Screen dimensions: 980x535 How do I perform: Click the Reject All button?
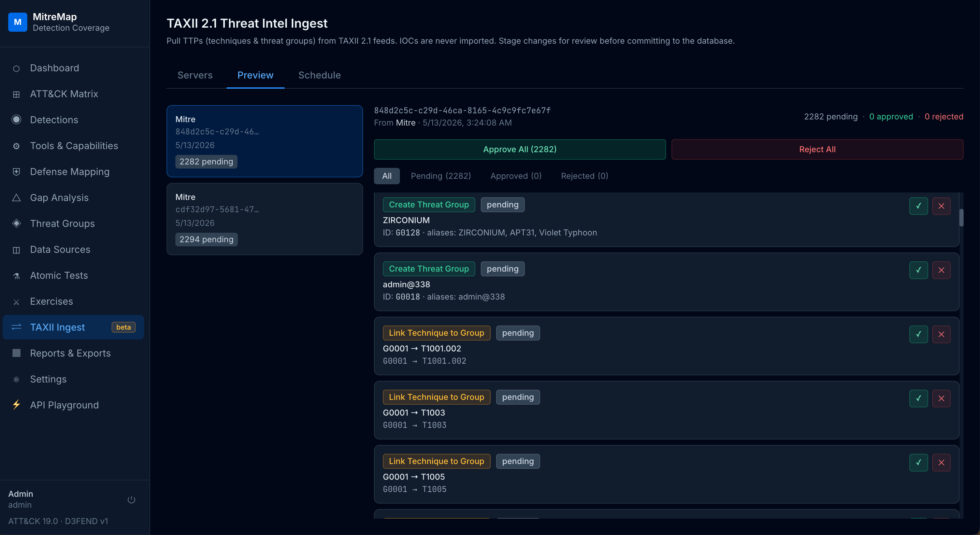click(x=817, y=149)
